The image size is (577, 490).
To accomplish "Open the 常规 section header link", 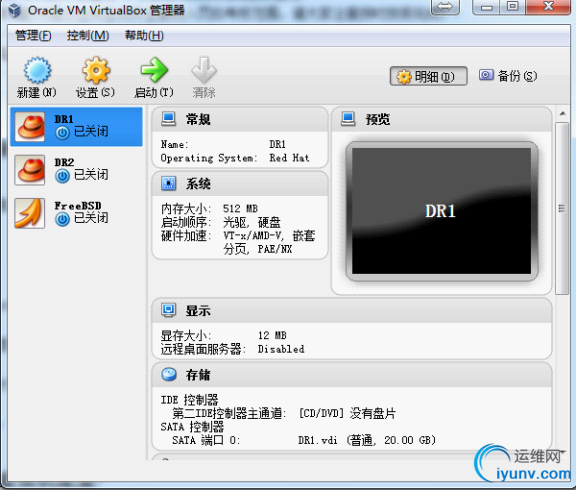I will [x=198, y=120].
